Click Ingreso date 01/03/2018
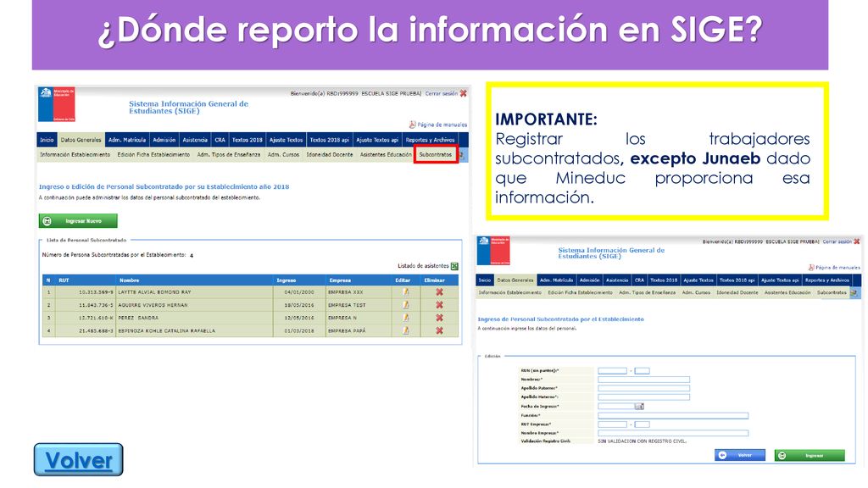Image resolution: width=868 pixels, height=488 pixels. 299,331
